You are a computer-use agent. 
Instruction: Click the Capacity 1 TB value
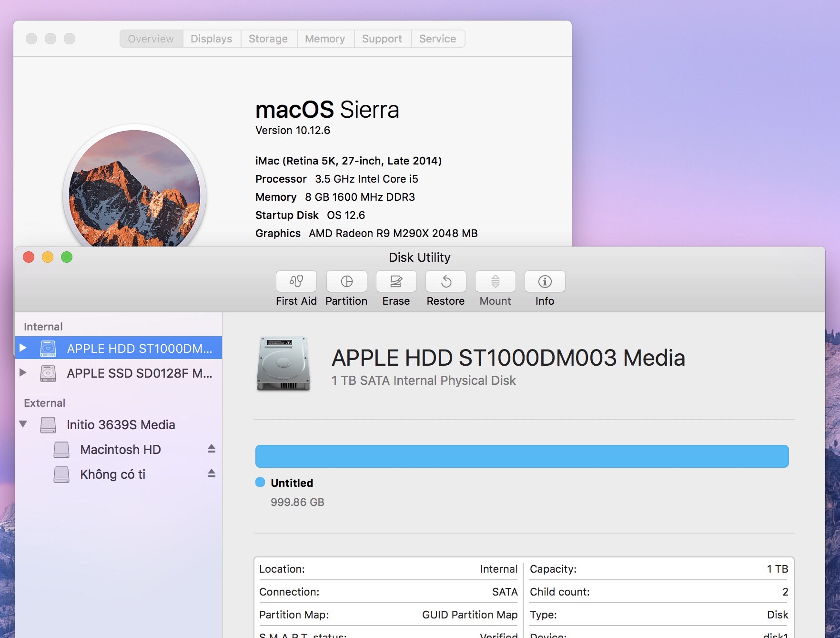pos(778,569)
